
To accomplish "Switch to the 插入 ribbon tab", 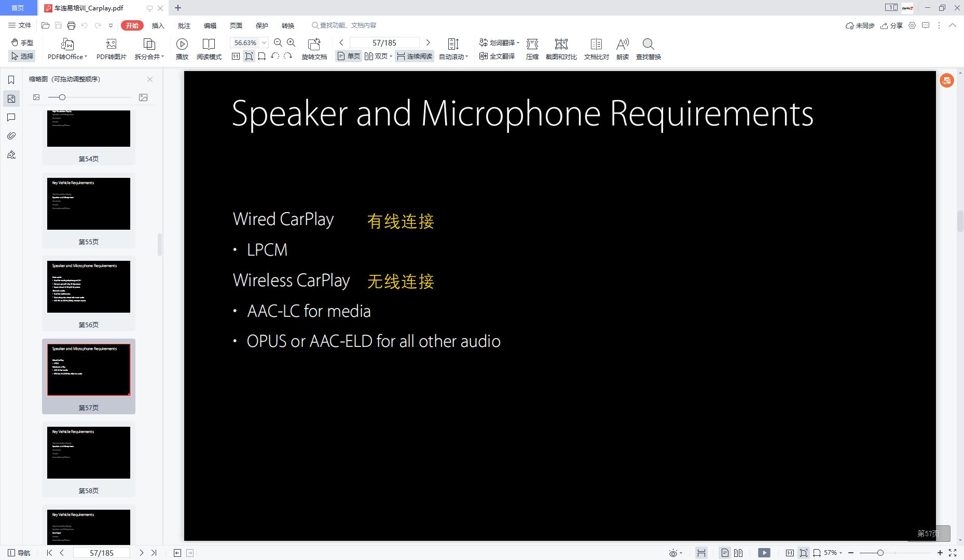I will 157,25.
